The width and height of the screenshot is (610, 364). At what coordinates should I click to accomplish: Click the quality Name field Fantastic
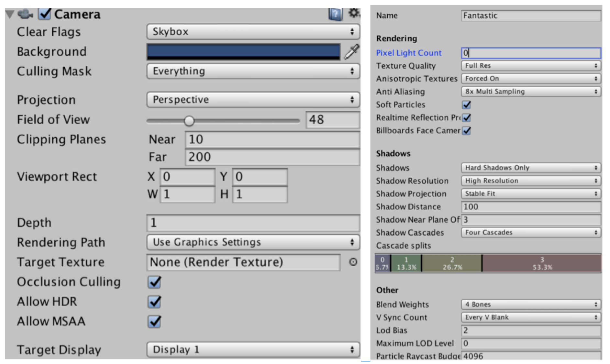[x=531, y=16]
